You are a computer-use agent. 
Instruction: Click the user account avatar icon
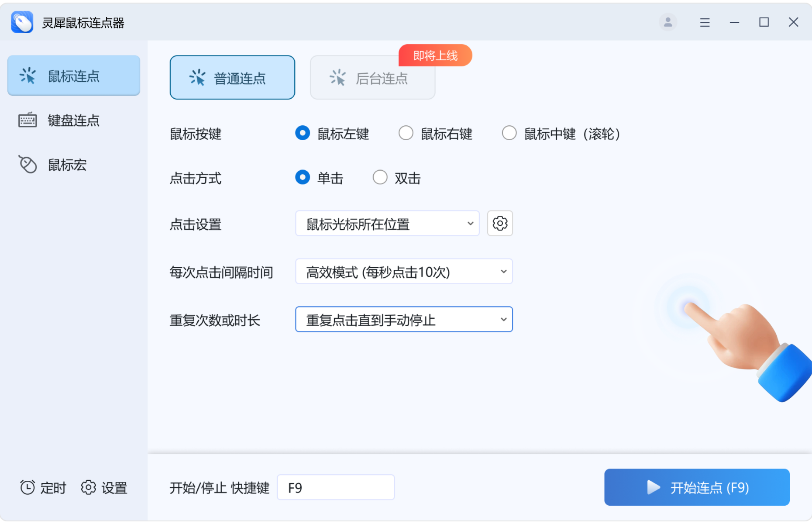(667, 22)
